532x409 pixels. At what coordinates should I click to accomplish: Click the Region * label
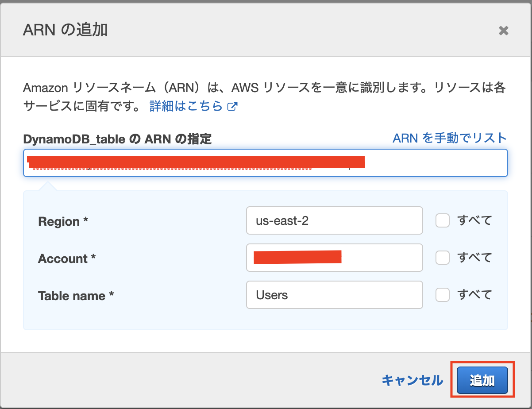pos(63,221)
